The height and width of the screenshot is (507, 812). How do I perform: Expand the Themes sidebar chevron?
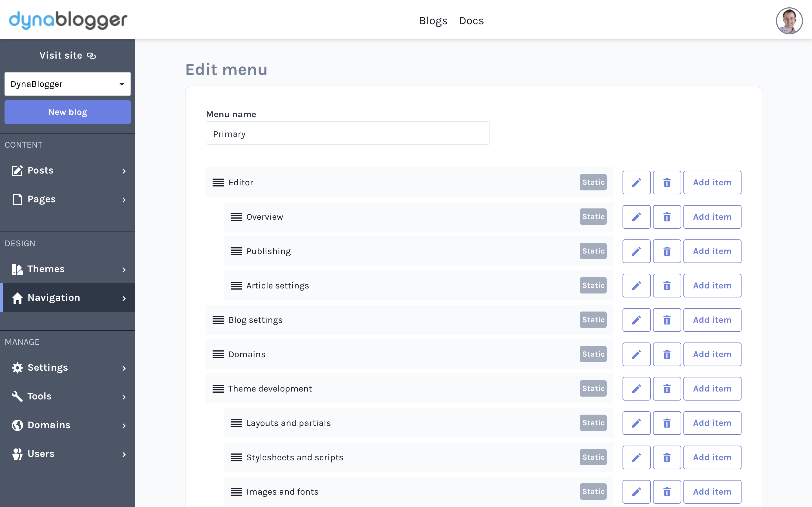(x=124, y=270)
